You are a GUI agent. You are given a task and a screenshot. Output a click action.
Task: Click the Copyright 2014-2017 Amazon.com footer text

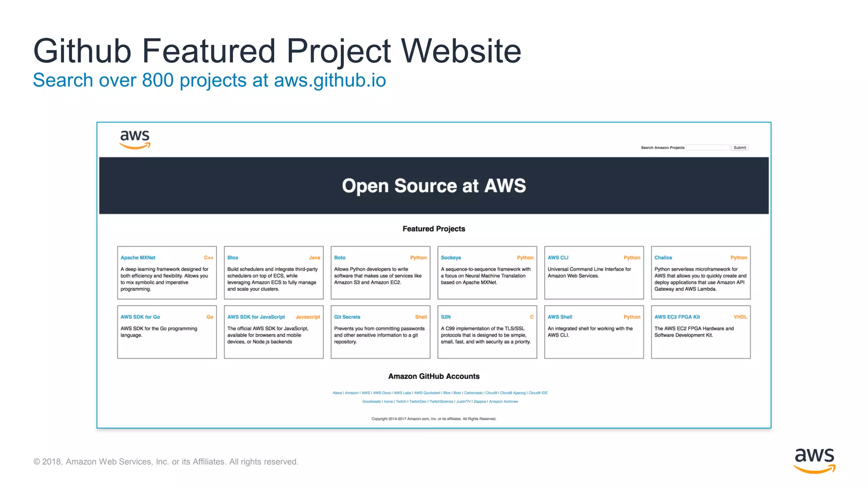[434, 419]
